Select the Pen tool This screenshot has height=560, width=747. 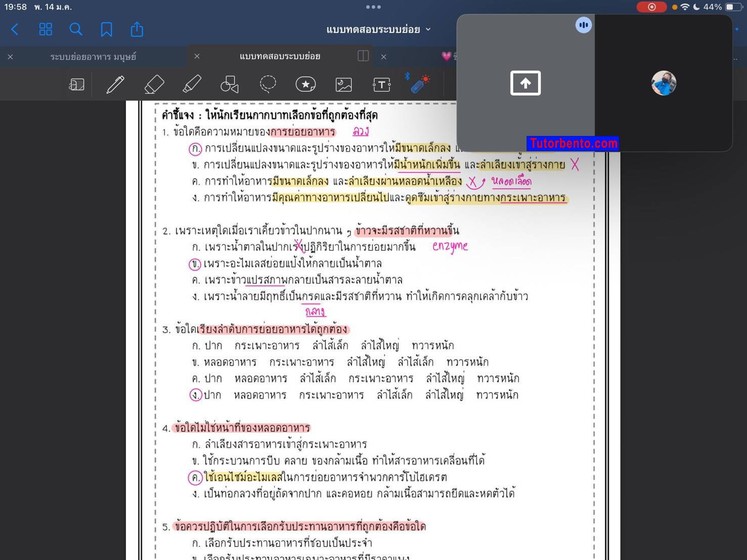[115, 84]
